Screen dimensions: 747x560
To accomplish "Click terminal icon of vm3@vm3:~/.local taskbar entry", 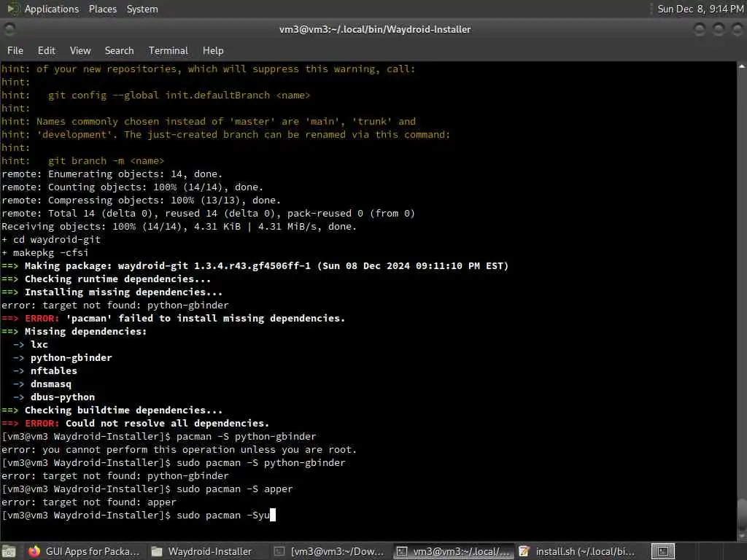I will tap(402, 551).
